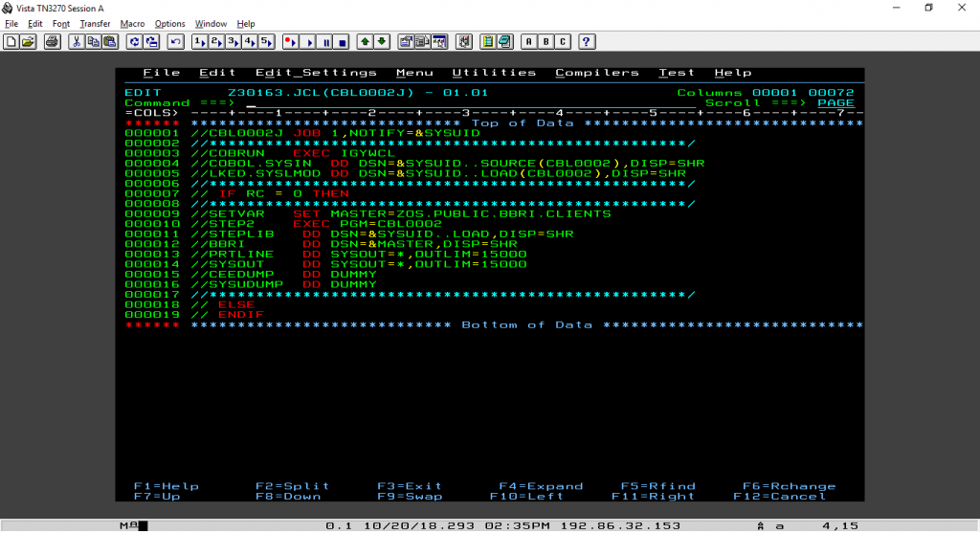Click the blue circular-arrows refresh icon
The height and width of the screenshot is (534, 980).
[134, 42]
